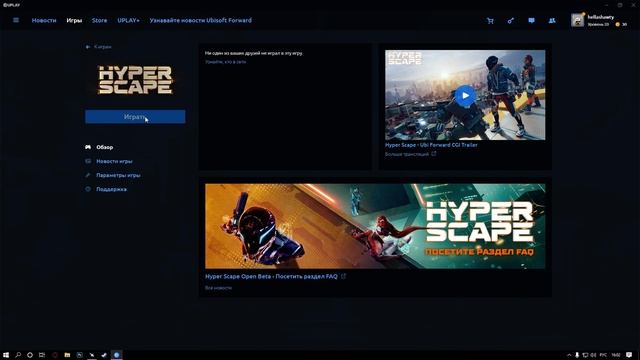Play the Hyper Scape CGI trailer
Viewport: 640px width, 360px height.
pyautogui.click(x=465, y=96)
